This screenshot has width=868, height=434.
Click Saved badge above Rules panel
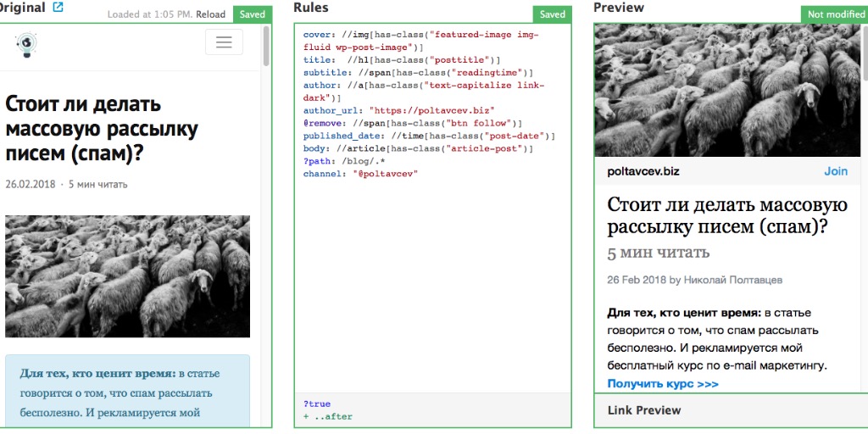pyautogui.click(x=552, y=14)
